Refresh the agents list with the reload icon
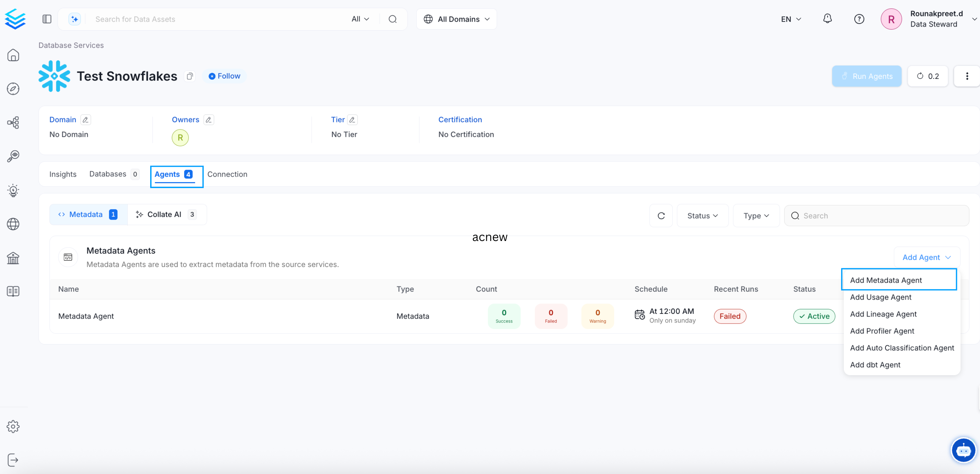 pos(661,215)
